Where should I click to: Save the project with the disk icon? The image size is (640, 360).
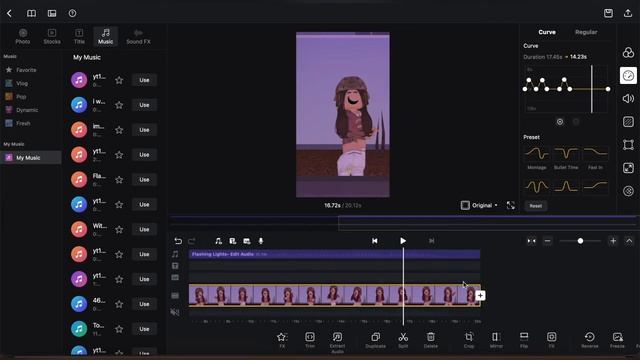tap(608, 13)
